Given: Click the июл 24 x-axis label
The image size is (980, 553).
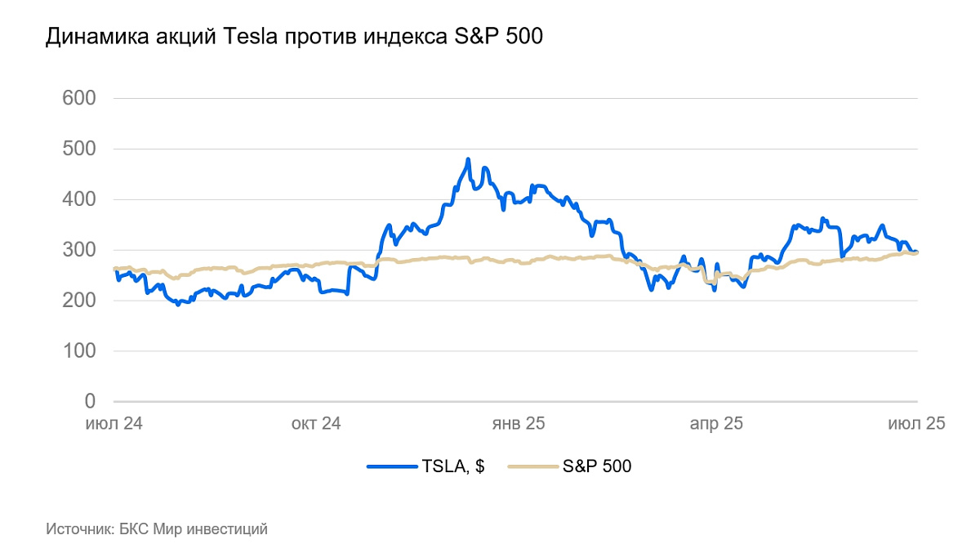Looking at the screenshot, I should [x=114, y=424].
